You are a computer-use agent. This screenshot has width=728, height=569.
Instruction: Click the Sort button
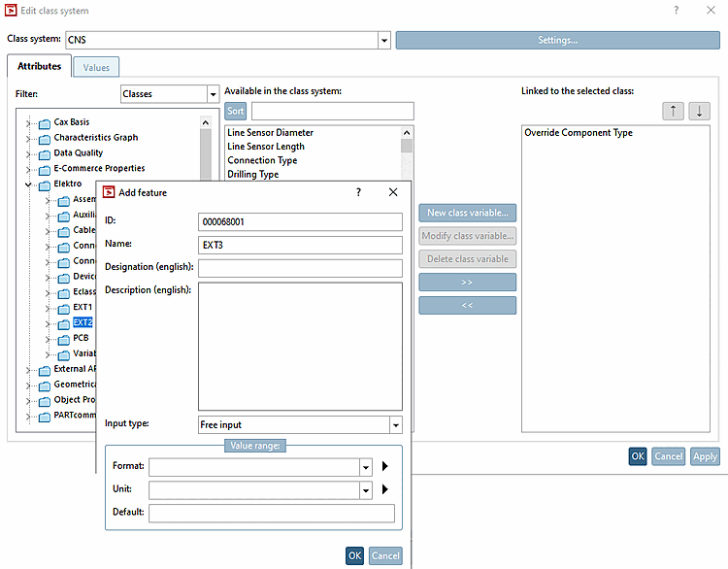coord(236,111)
